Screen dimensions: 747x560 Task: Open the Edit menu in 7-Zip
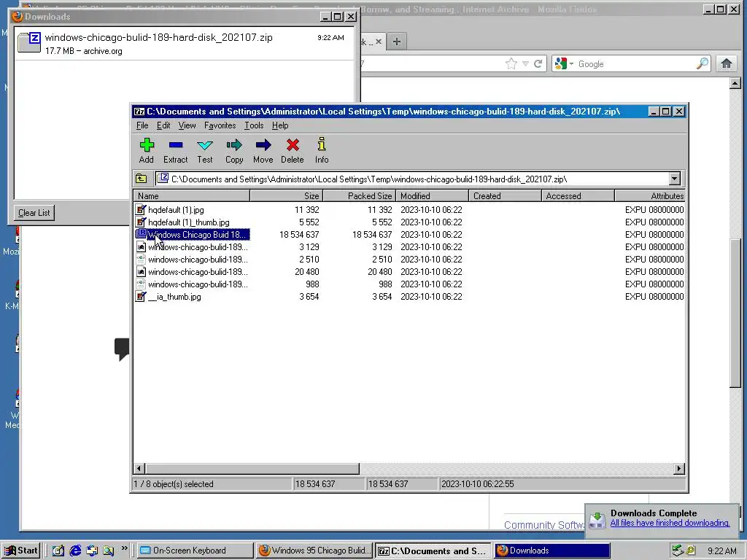click(163, 125)
